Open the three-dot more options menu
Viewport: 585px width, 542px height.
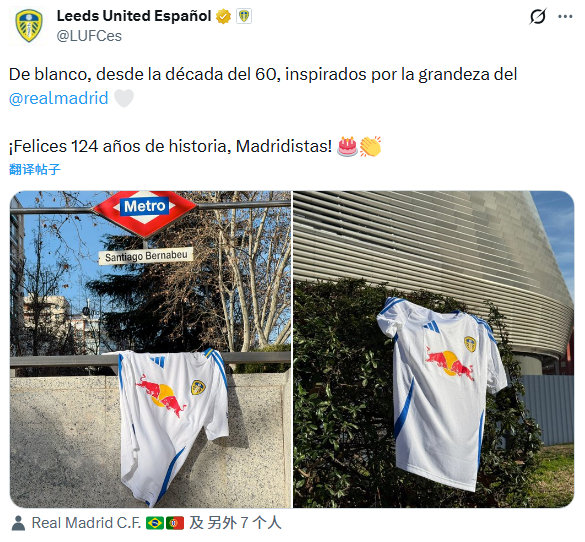565,16
